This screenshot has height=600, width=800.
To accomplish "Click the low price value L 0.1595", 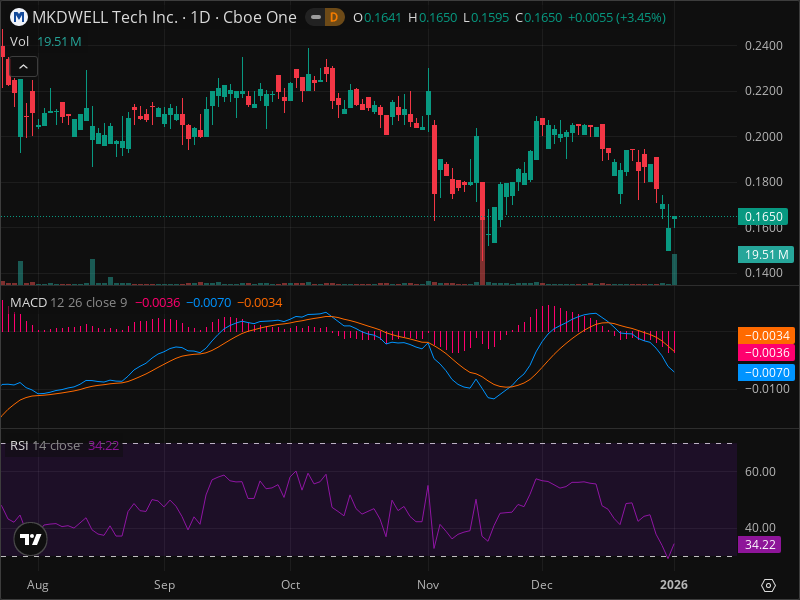I will pos(486,18).
